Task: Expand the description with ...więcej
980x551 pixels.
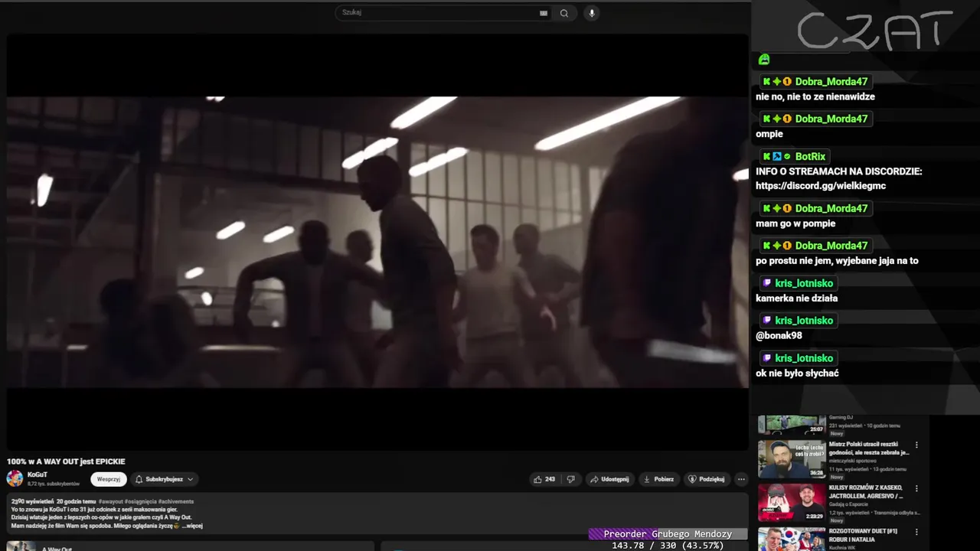Action: coord(192,526)
